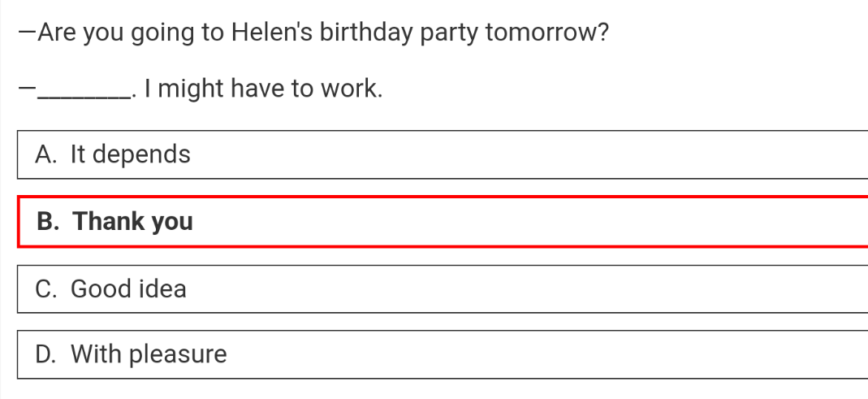This screenshot has width=868, height=399.
Task: Click the bold letter label B.
Action: (47, 221)
